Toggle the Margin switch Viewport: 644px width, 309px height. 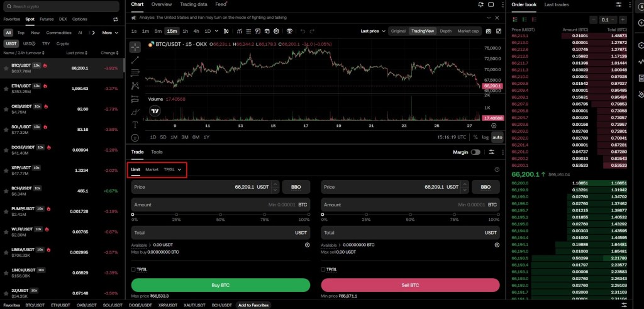click(x=475, y=152)
